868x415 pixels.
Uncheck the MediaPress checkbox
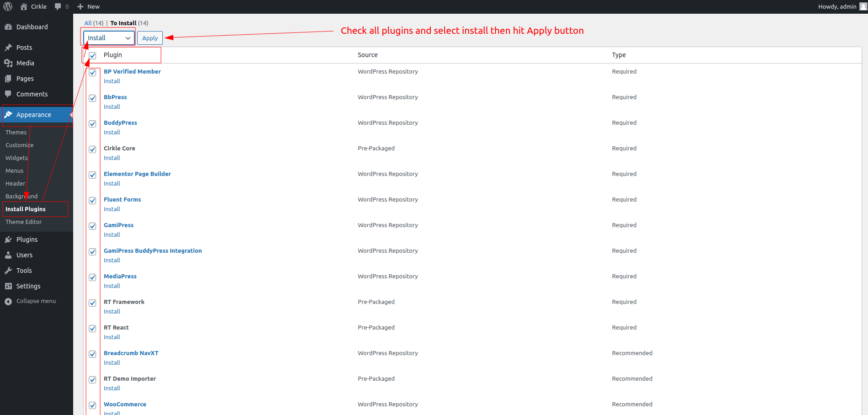(93, 277)
